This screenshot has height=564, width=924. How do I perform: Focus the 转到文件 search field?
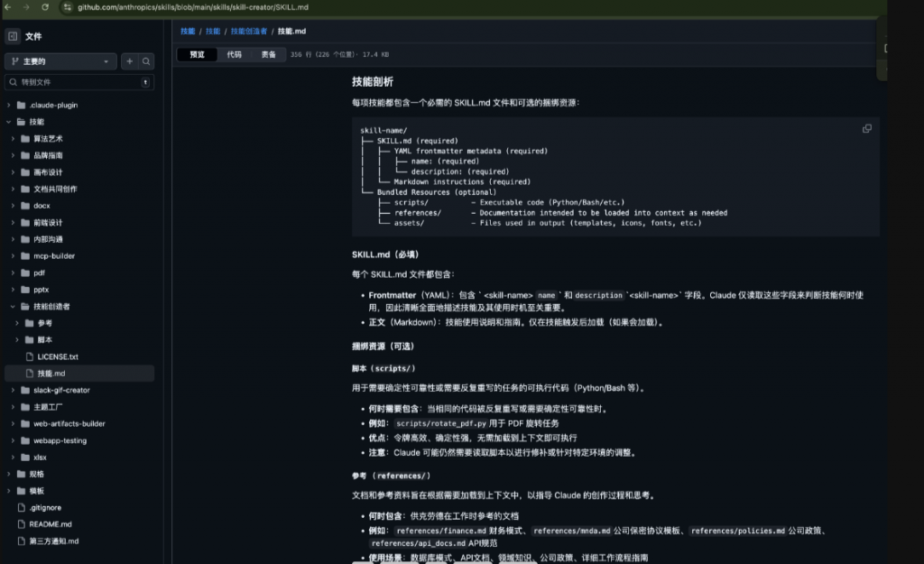(79, 82)
